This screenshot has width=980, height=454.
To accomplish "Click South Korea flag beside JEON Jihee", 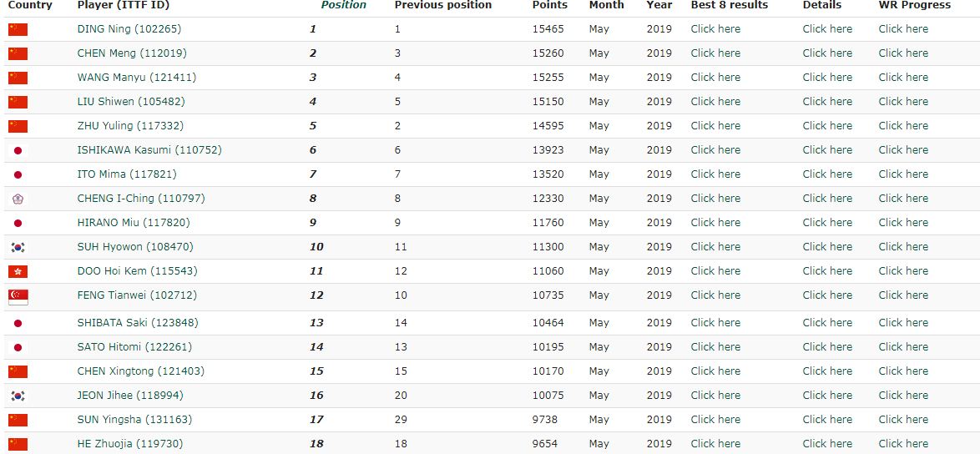I will [x=18, y=396].
